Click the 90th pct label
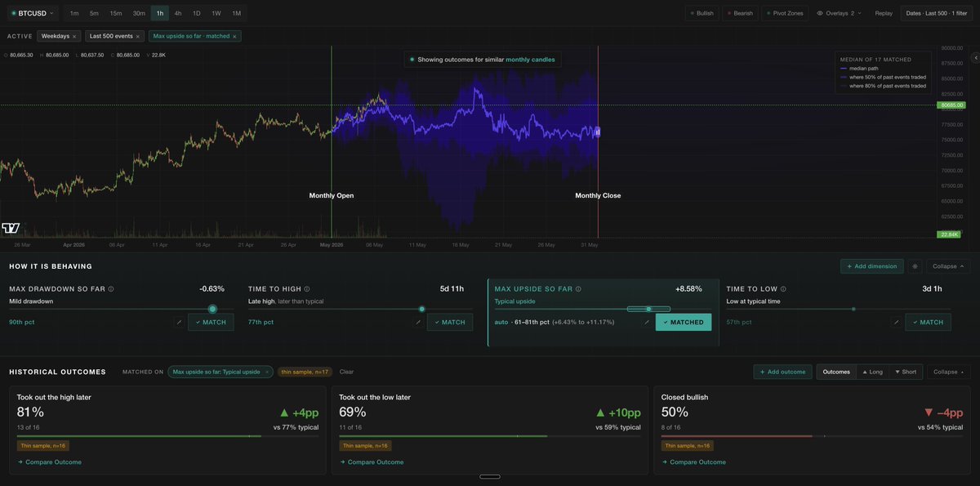The image size is (980, 486). pos(21,323)
